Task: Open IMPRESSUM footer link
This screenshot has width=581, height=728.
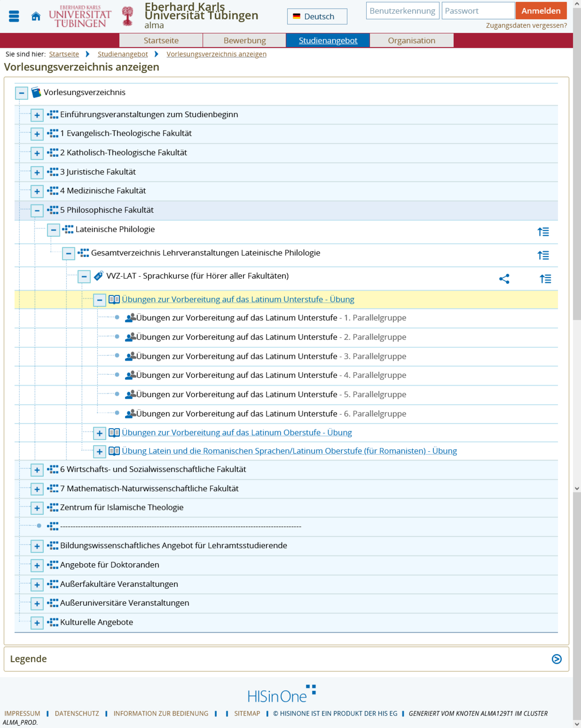Action: [22, 713]
